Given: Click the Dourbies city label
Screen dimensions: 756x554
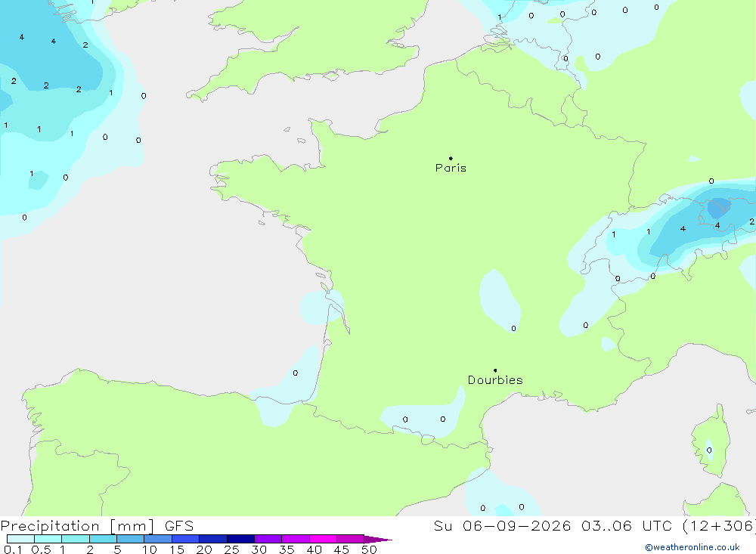Looking at the screenshot, I should 495,380.
